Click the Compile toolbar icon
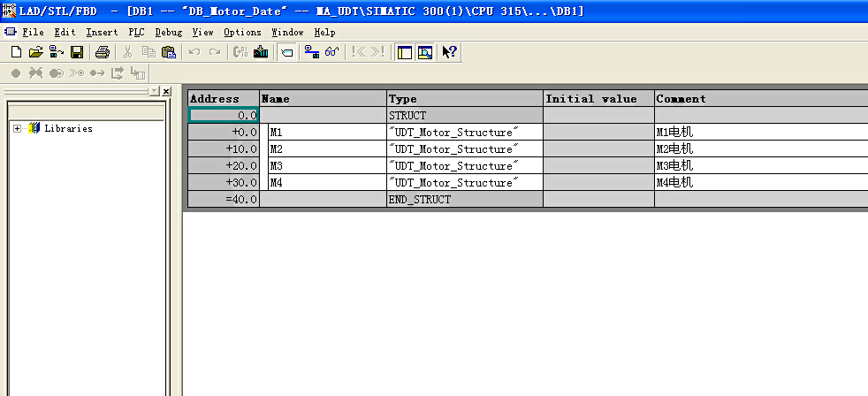Screen dimensions: 868x396 pyautogui.click(x=240, y=53)
